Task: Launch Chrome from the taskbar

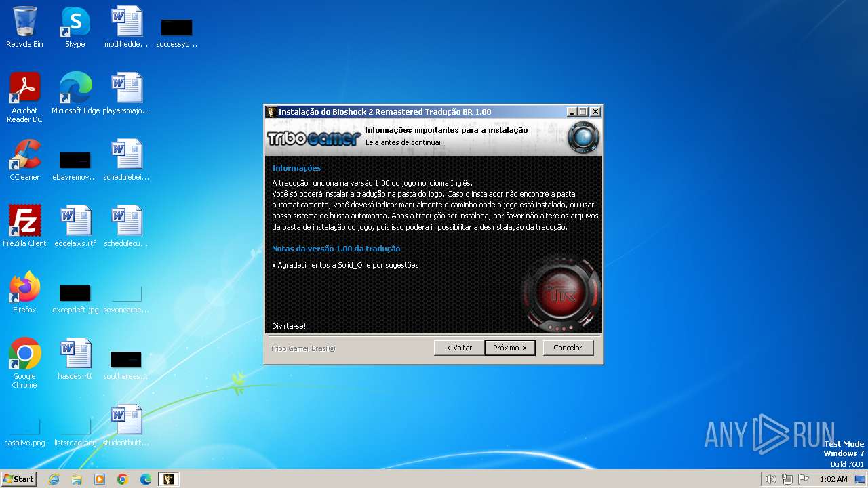Action: coord(123,479)
